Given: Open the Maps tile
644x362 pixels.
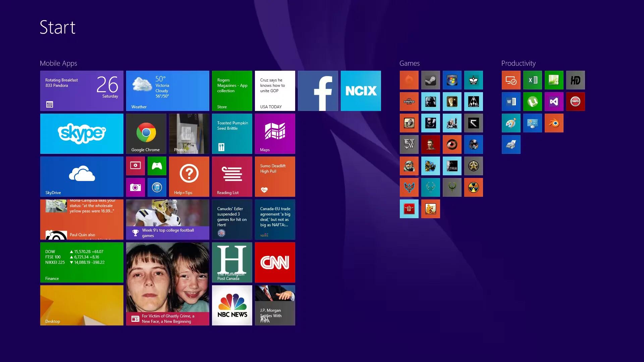Looking at the screenshot, I should coord(275,134).
